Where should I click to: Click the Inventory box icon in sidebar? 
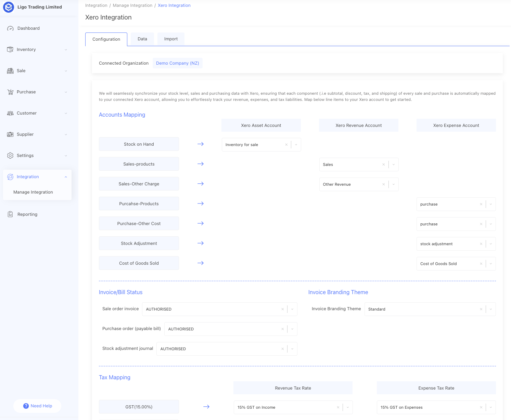pyautogui.click(x=10, y=50)
